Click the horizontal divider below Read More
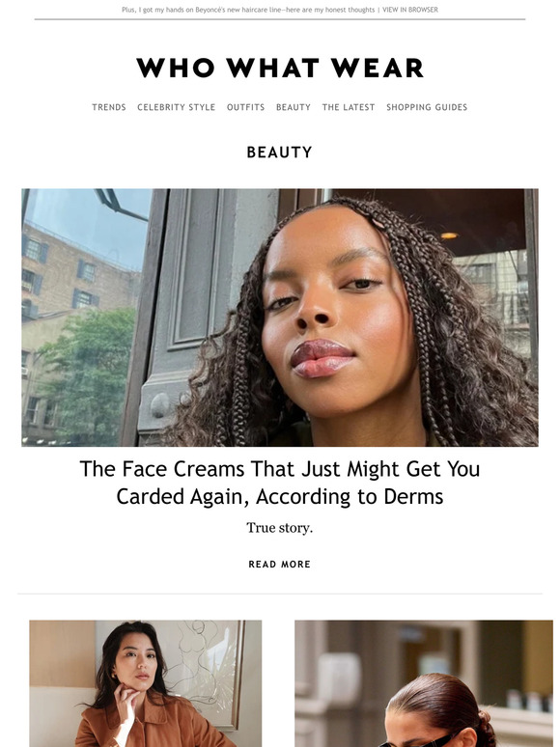Viewport: 560px width, 747px height. 280,594
